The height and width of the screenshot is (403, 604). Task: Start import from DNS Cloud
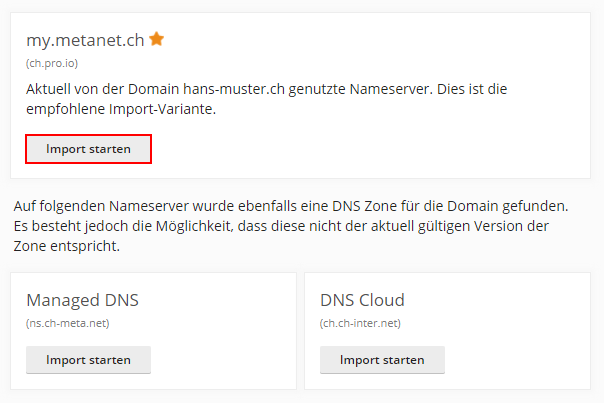[382, 360]
